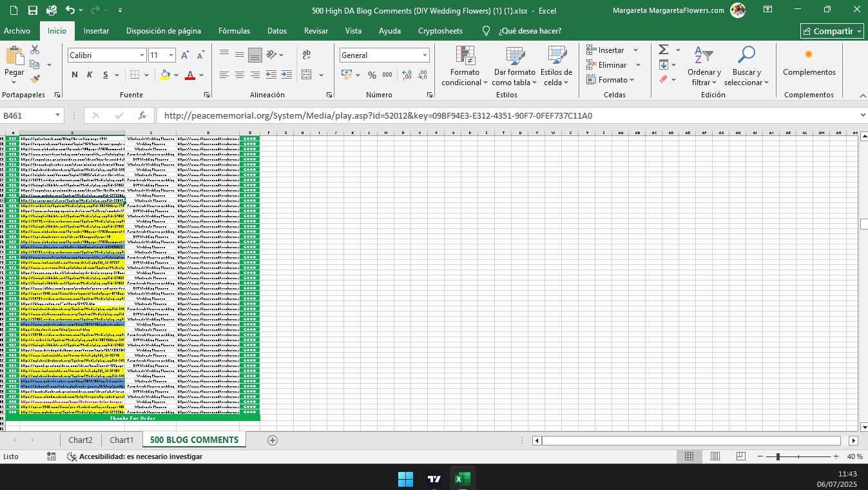Toggle bold formatting (N)
Viewport: 868px width, 490px height.
(x=75, y=75)
